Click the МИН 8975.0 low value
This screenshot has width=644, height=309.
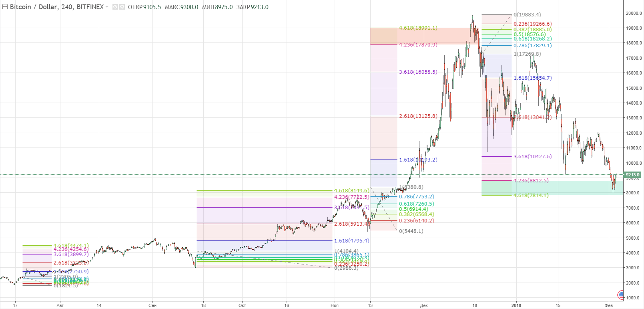tap(217, 7)
